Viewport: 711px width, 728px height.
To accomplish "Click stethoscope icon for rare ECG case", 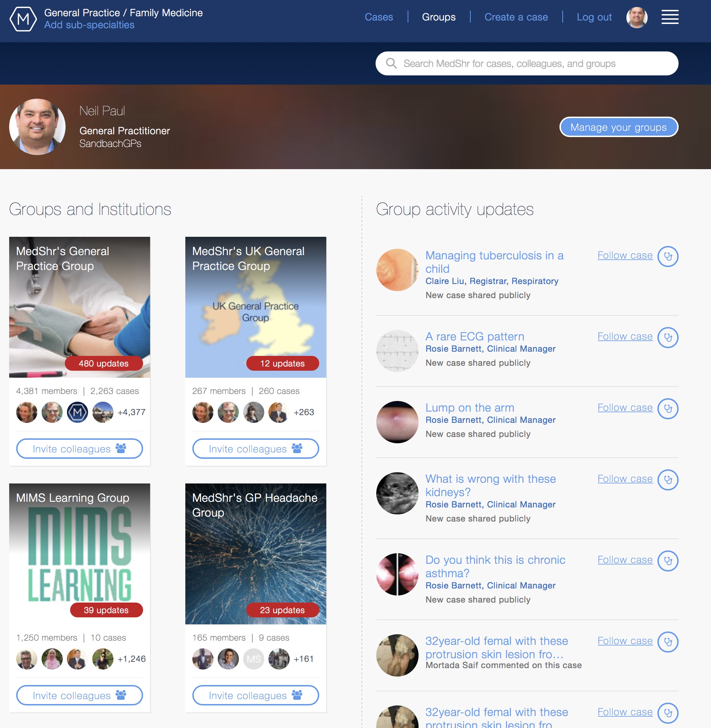I will pos(668,337).
